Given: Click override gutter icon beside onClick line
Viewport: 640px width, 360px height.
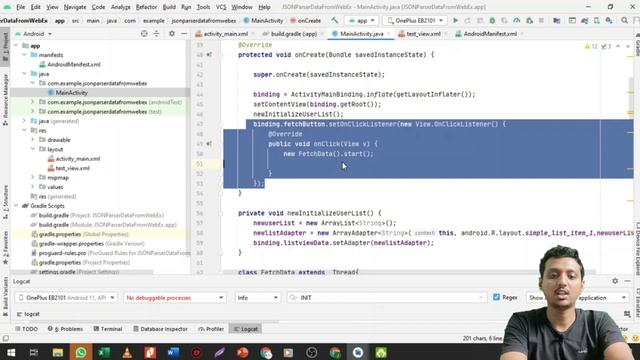Looking at the screenshot, I should pos(209,144).
